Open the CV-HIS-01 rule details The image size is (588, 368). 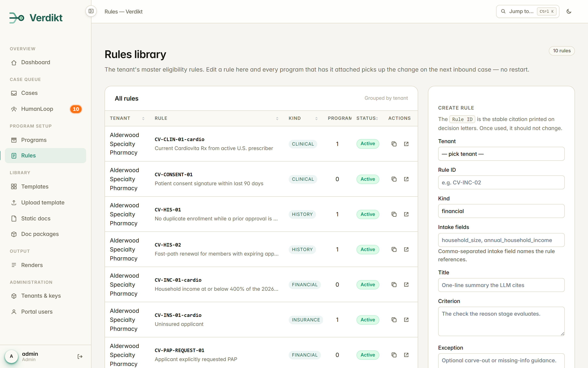pyautogui.click(x=406, y=214)
